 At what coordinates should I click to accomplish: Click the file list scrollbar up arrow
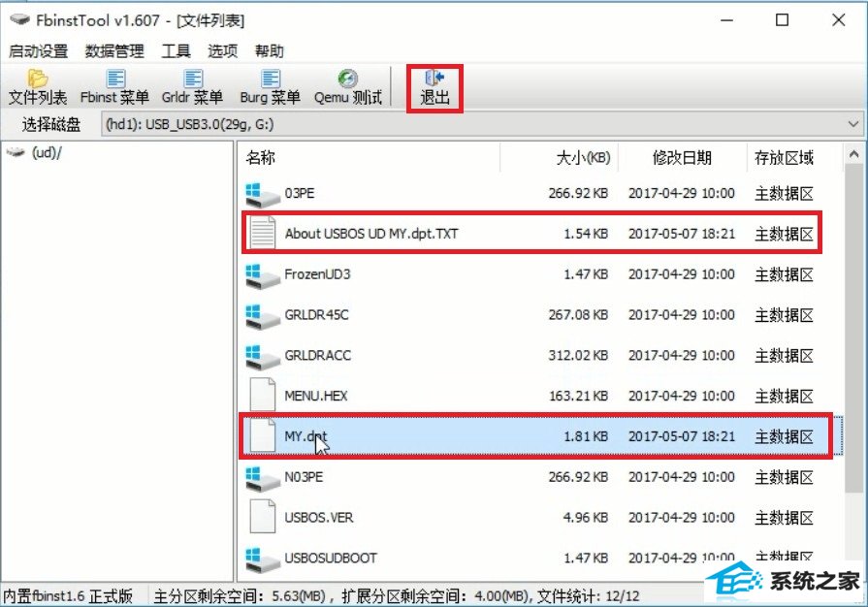(853, 154)
